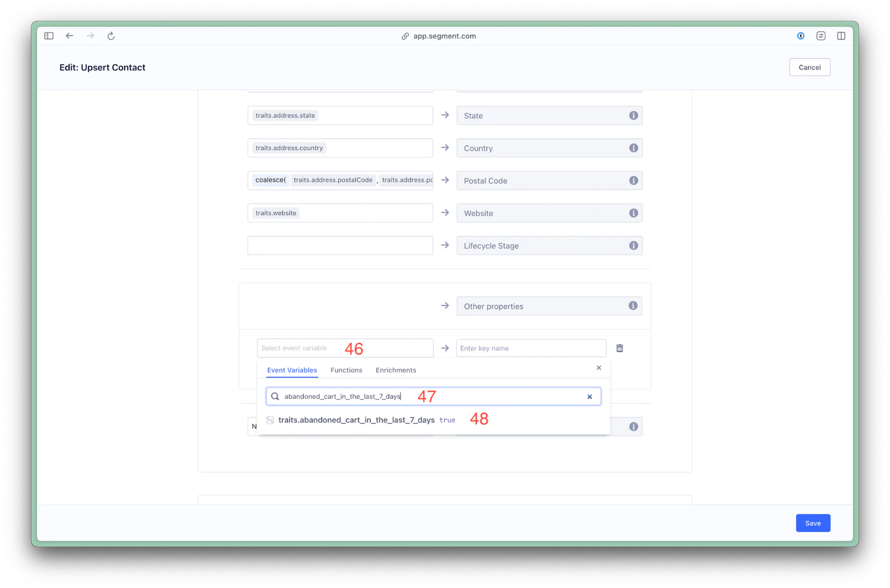Viewport: 890px width, 588px height.
Task: Show info for Postal Code field
Action: 633,181
